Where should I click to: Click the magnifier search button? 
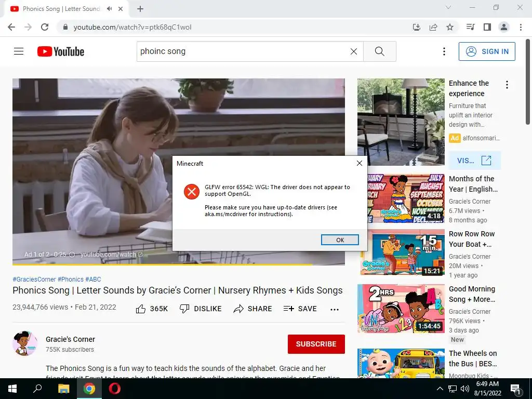pyautogui.click(x=380, y=51)
